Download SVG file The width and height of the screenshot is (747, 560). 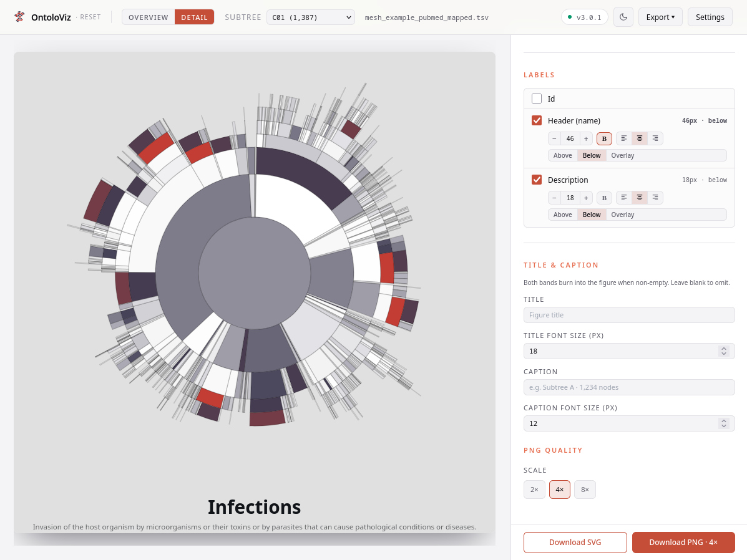pos(575,543)
